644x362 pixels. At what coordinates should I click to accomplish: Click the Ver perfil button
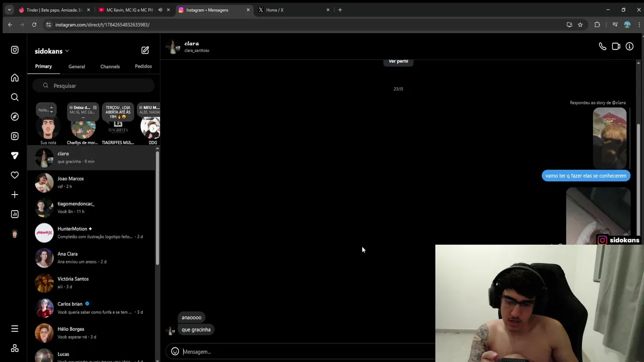[398, 61]
